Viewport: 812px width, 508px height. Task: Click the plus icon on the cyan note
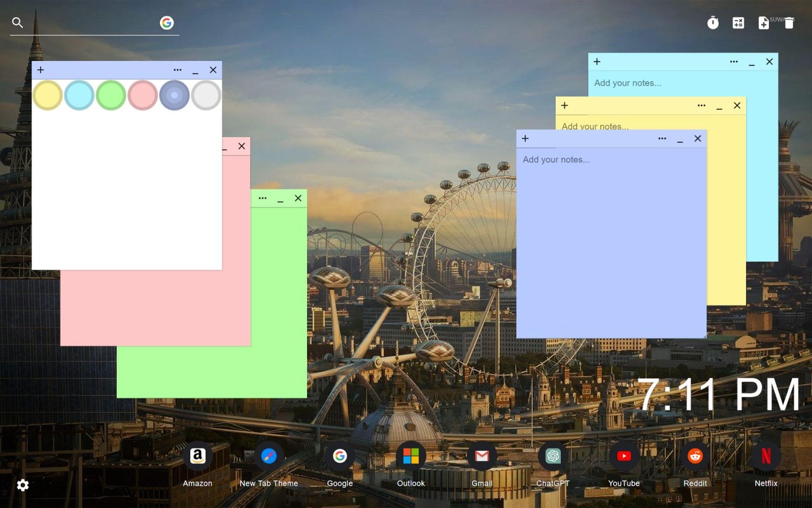coord(597,62)
